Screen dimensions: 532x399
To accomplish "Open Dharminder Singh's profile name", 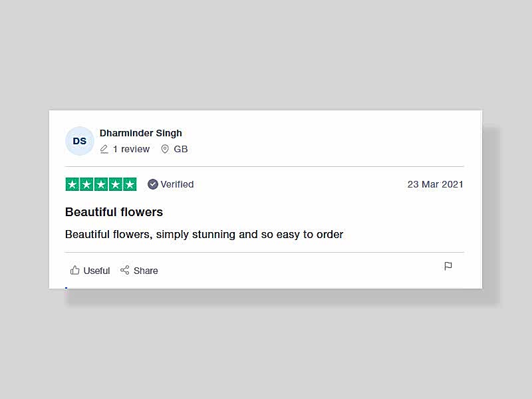I will [140, 133].
